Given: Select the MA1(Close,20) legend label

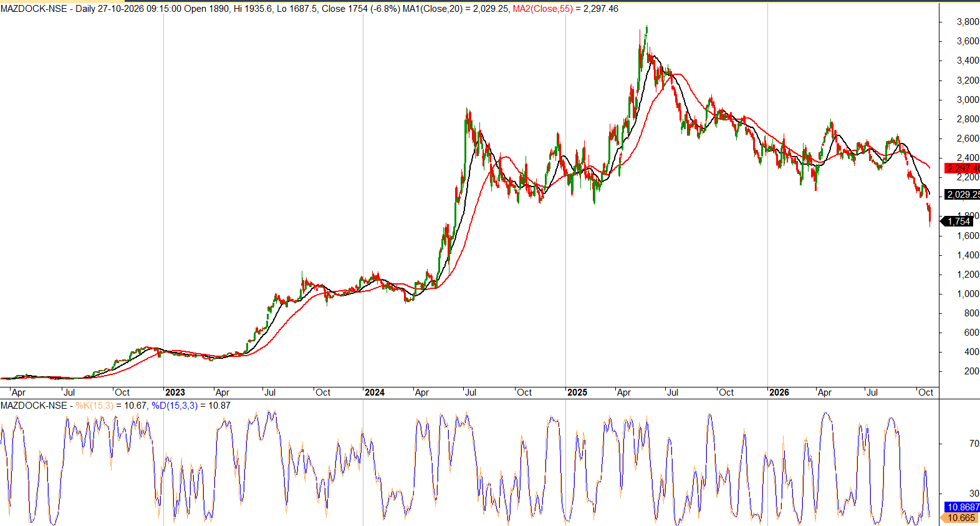Looking at the screenshot, I should pyautogui.click(x=433, y=9).
